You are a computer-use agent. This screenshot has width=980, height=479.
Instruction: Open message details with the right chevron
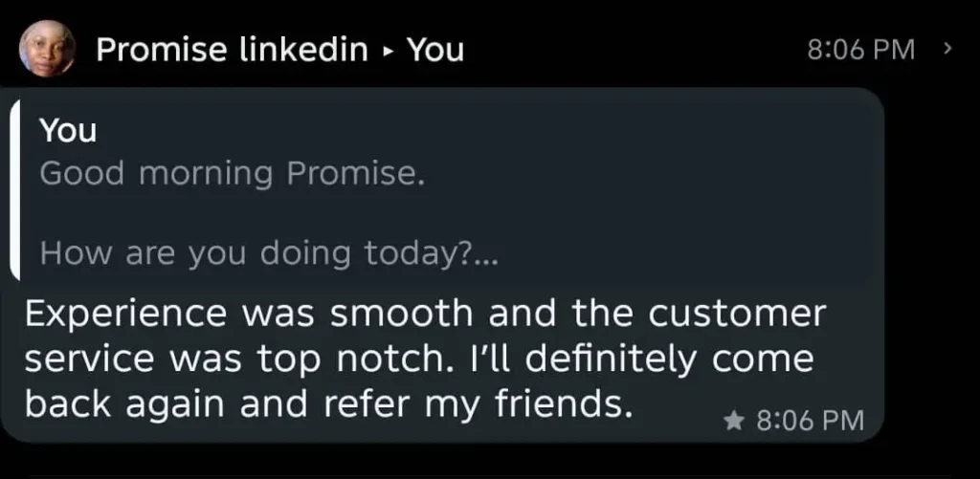pyautogui.click(x=947, y=48)
